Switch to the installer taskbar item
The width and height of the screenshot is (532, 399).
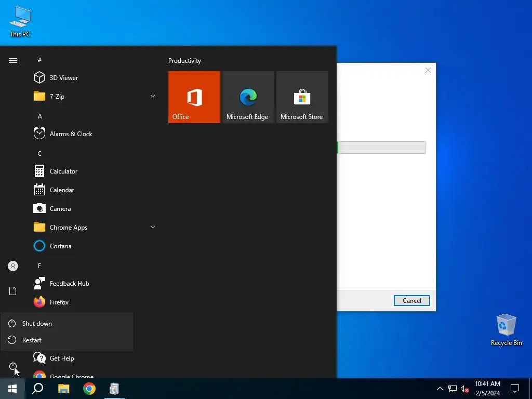[114, 389]
